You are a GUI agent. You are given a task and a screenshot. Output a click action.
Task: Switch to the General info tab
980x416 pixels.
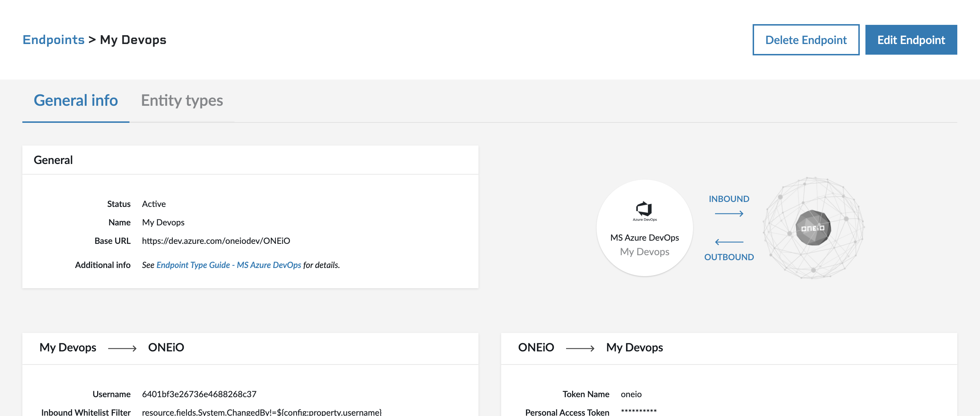(76, 100)
